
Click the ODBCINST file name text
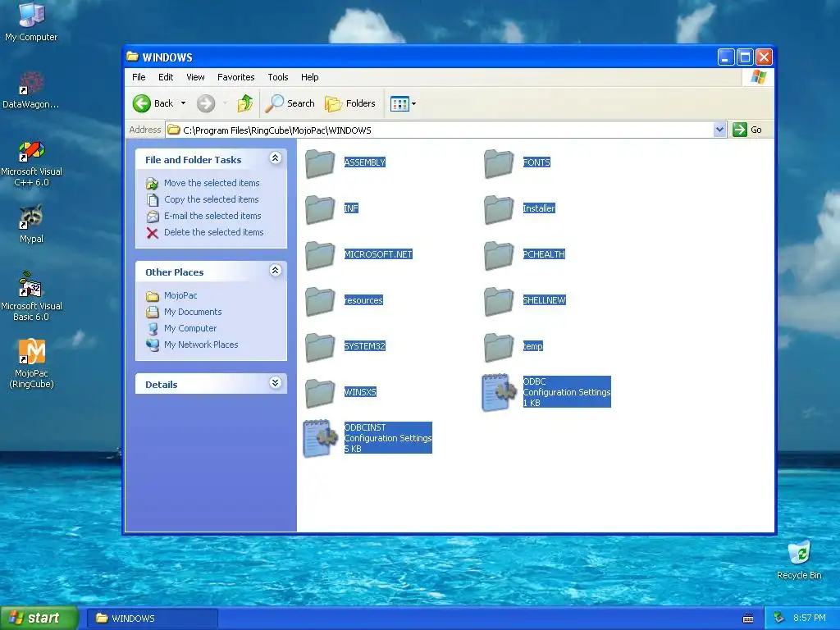click(x=365, y=427)
